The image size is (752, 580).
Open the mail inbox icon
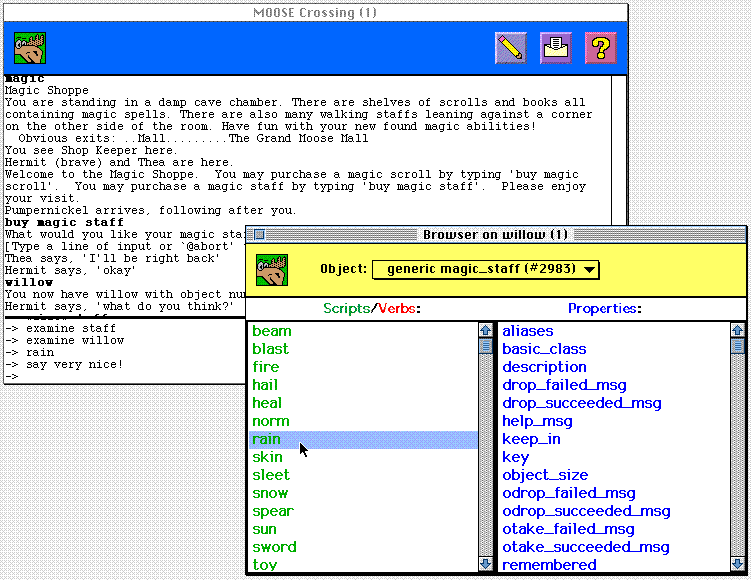pyautogui.click(x=556, y=47)
